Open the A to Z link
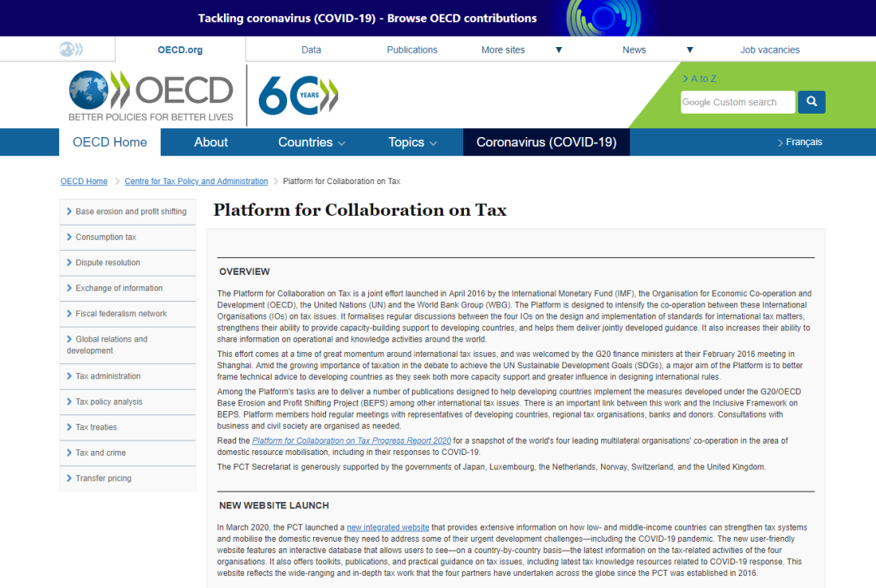The height and width of the screenshot is (588, 876). pos(699,79)
